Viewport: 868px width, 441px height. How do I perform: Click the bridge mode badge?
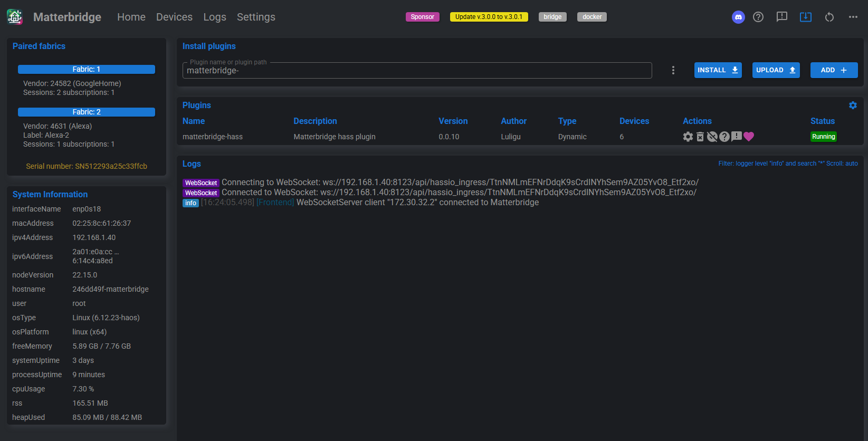coord(552,17)
